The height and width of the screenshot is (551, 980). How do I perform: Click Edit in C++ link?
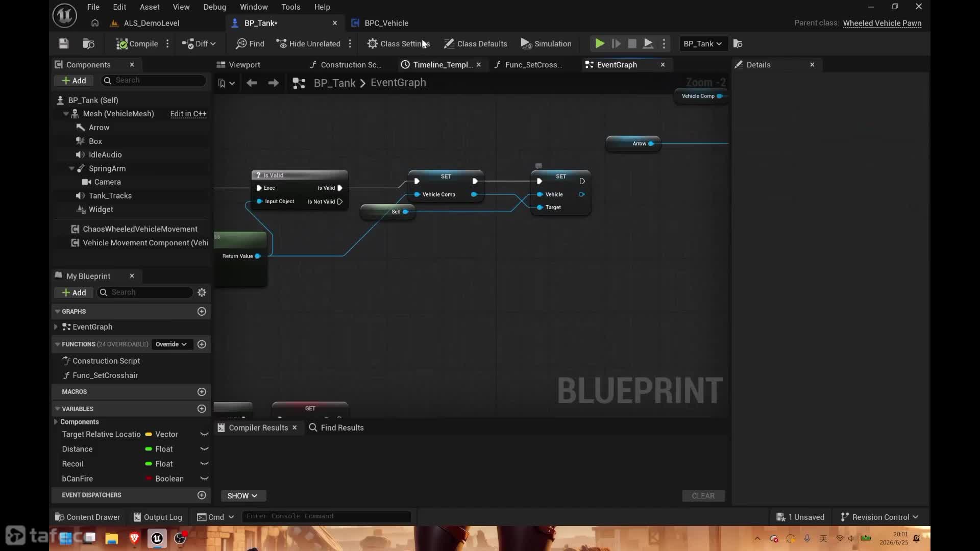pos(188,114)
